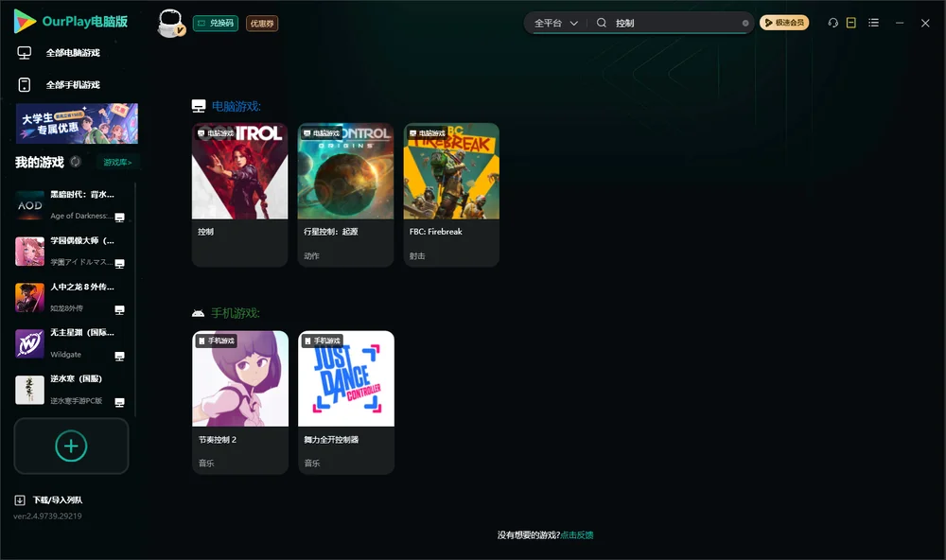Open the 优惠券 coupon button
The height and width of the screenshot is (560, 946).
coord(262,24)
